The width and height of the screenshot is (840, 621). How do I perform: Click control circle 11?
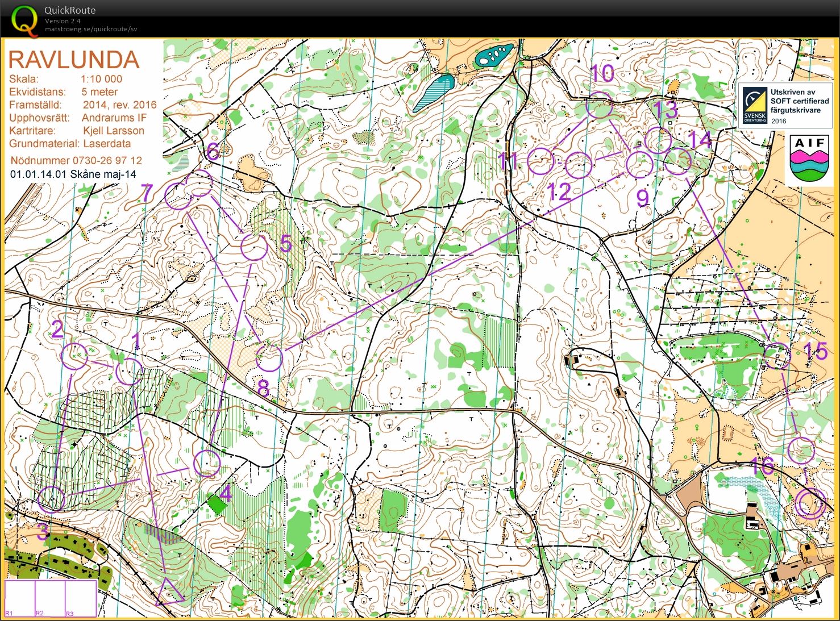(x=540, y=161)
